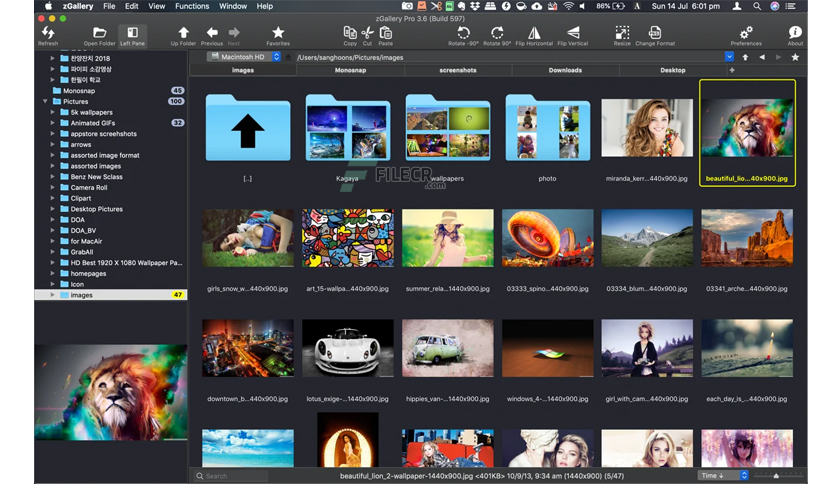Adjust the thumbnail size slider
This screenshot has width=836, height=484.
point(776,475)
